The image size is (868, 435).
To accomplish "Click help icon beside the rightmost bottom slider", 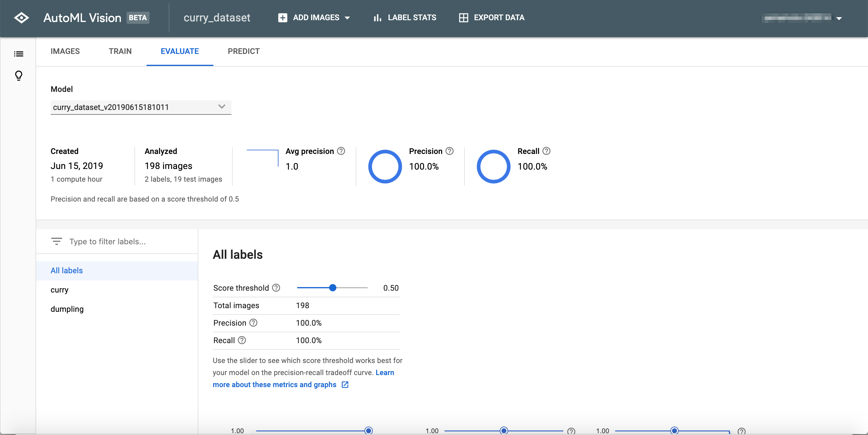I will 741,431.
